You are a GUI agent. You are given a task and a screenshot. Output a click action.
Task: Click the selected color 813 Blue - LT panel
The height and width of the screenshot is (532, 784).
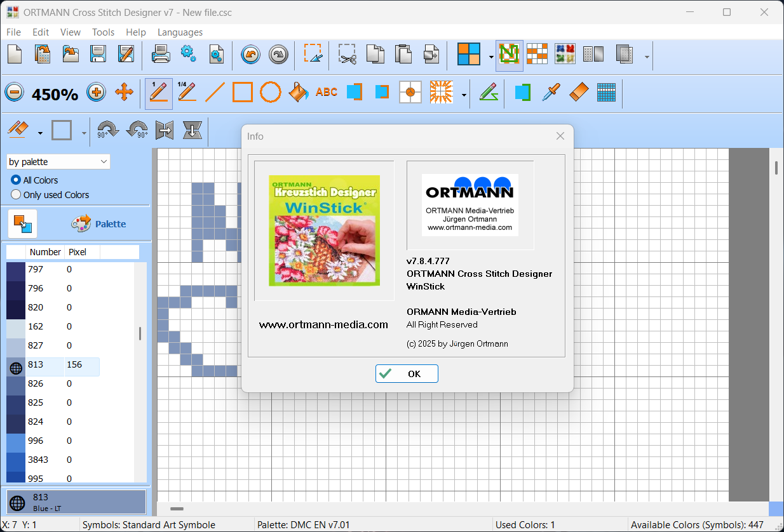[76, 502]
